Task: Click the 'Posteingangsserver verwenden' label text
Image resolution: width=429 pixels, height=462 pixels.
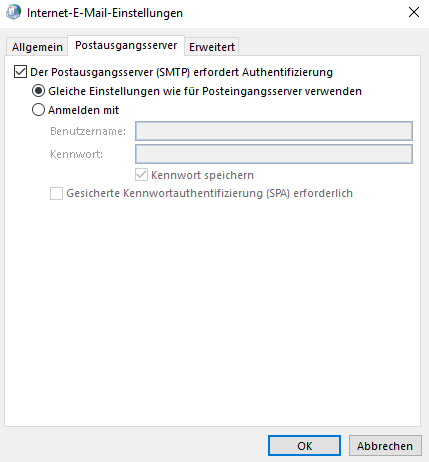Action: pos(282,91)
